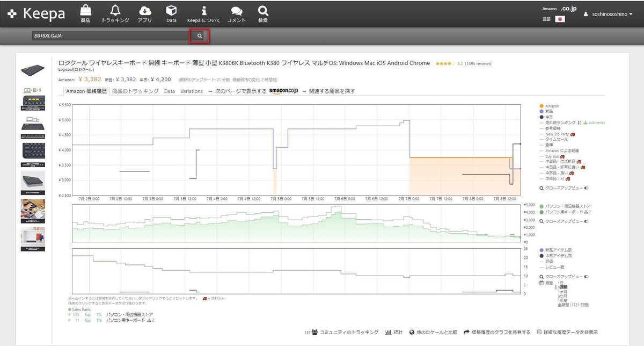Click the top product thumbnail image
The width and height of the screenshot is (644, 346).
pos(33,70)
